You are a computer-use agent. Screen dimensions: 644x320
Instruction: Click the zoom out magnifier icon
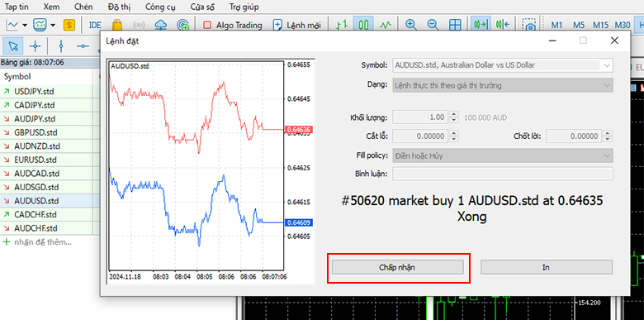(433, 25)
